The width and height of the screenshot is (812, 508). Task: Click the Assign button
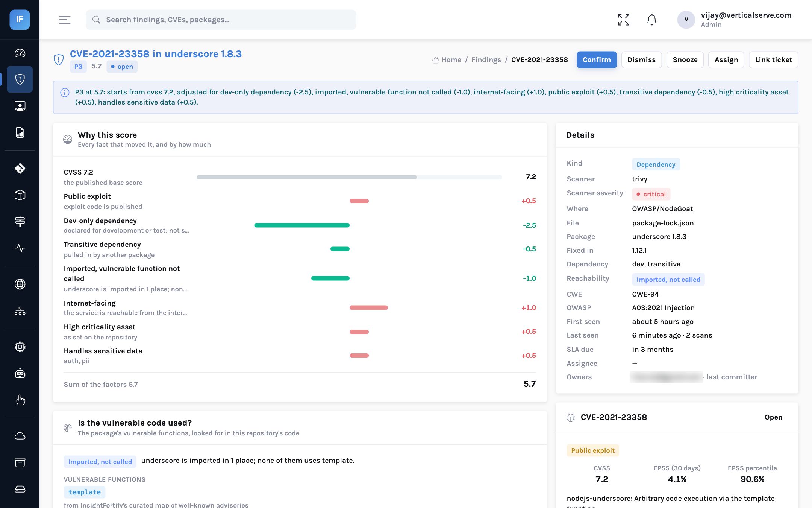click(726, 60)
